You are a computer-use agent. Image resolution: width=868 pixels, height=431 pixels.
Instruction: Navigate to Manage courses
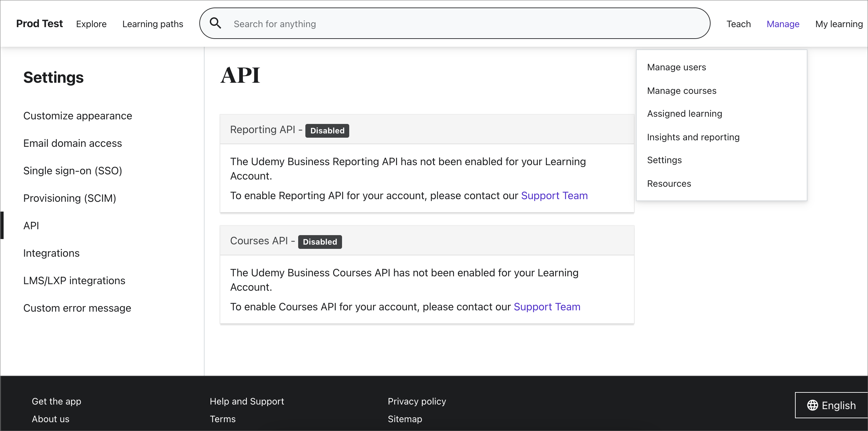tap(682, 90)
